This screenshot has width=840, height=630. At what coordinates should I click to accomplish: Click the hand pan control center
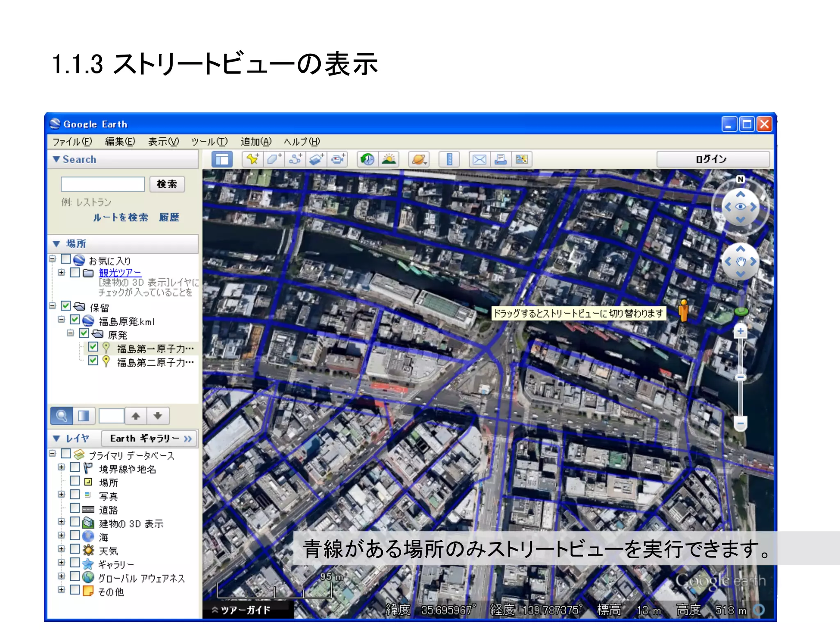coord(740,262)
